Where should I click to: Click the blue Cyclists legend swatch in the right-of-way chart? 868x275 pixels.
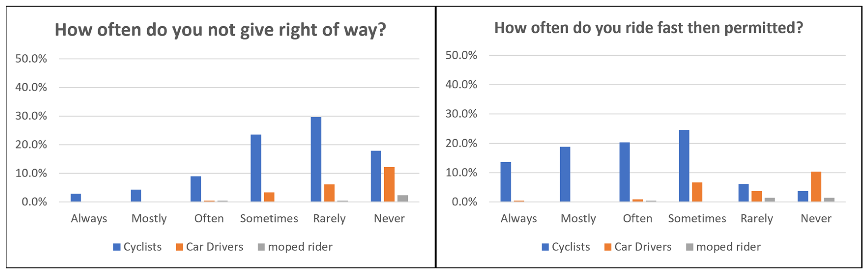tap(116, 247)
